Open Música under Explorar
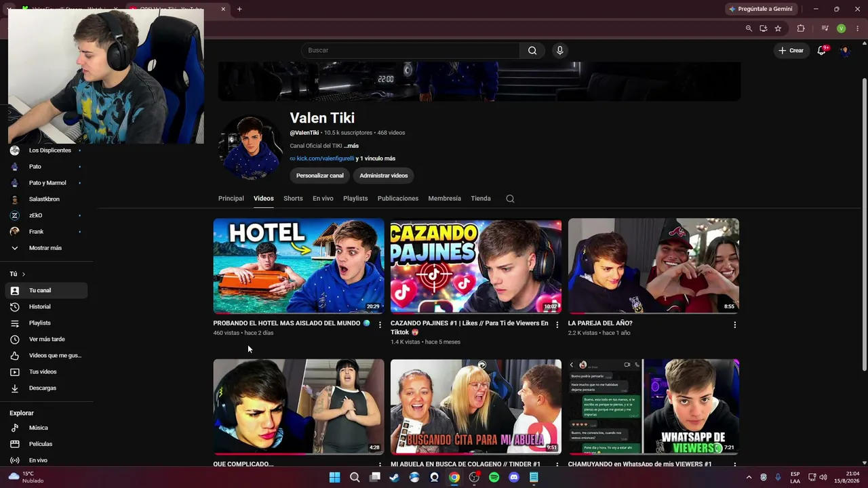 46,428
